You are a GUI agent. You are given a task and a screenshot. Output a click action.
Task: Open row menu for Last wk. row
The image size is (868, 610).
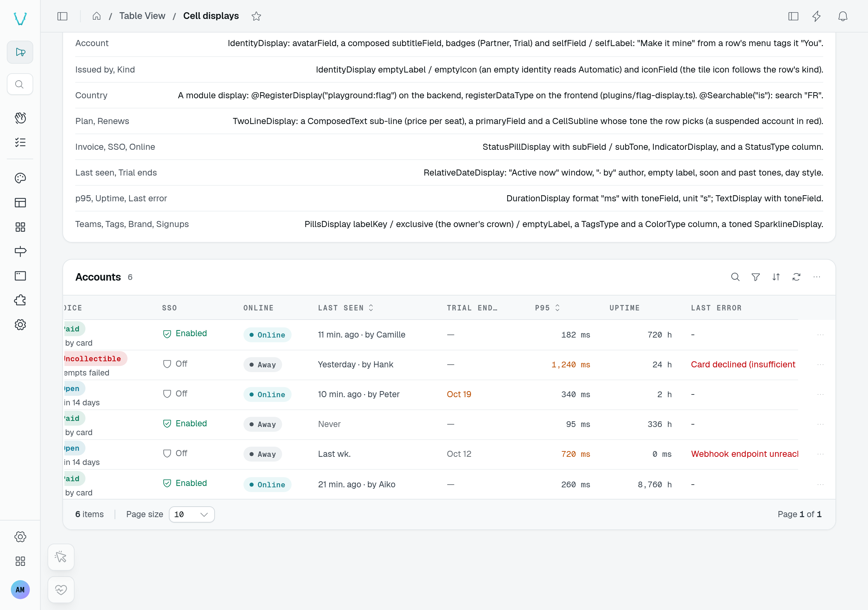821,454
